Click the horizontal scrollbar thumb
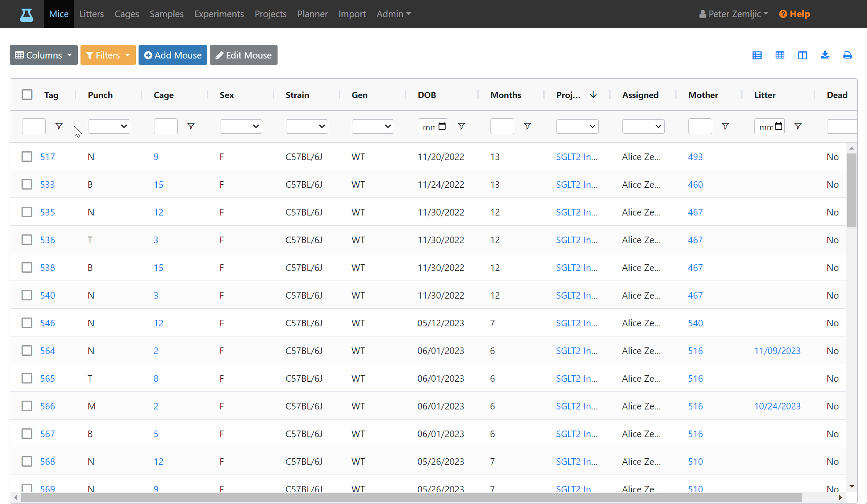 click(412, 497)
